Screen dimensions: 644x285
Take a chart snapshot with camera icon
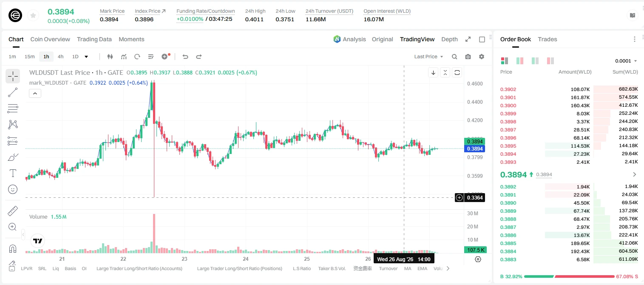click(x=468, y=57)
